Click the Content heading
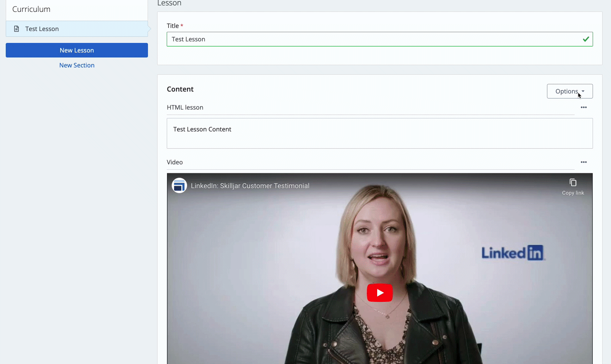611x364 pixels. (x=180, y=89)
